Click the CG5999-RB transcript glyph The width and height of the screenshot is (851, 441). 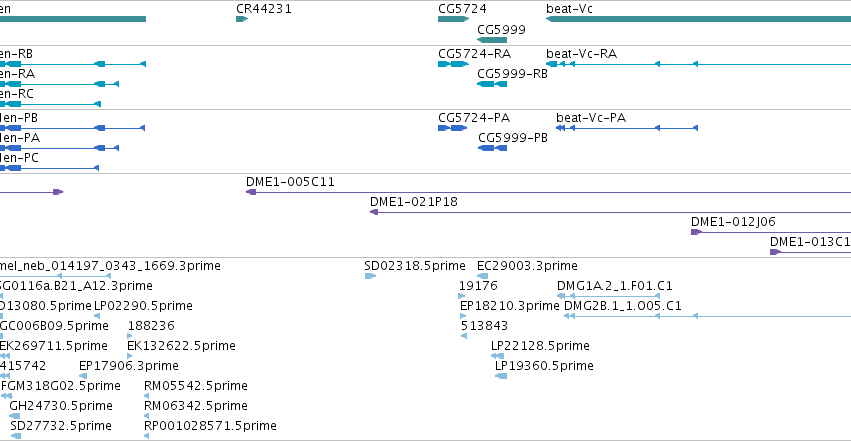(492, 84)
